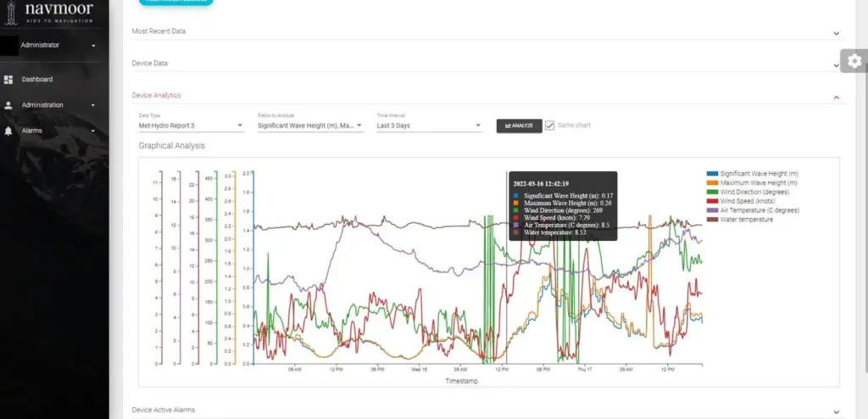Expand the Device Data section chevron

click(x=836, y=65)
